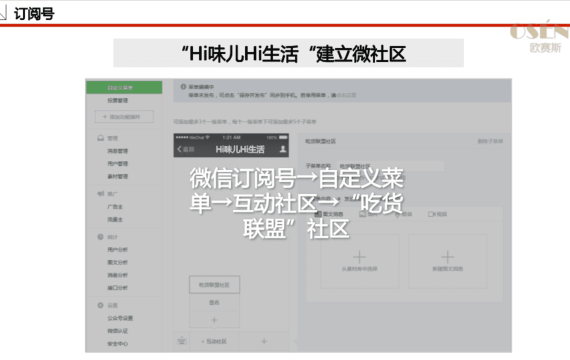Open 消息管理 in the sidebar

tap(117, 151)
